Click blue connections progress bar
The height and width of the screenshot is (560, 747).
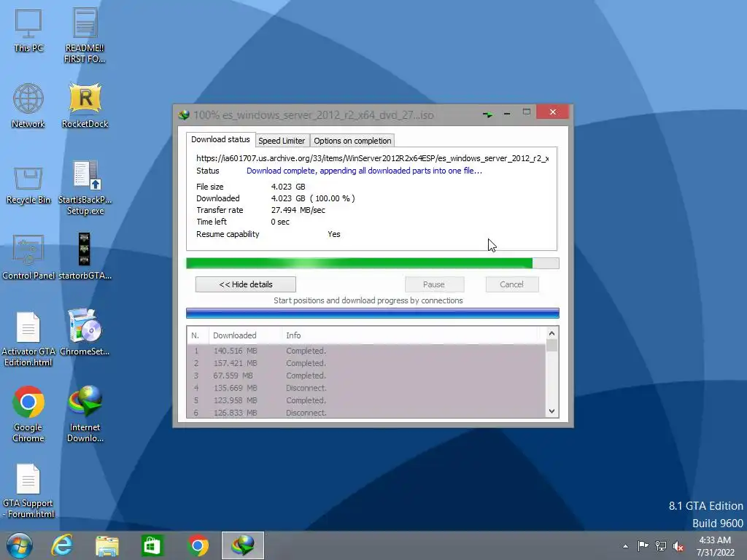point(373,314)
